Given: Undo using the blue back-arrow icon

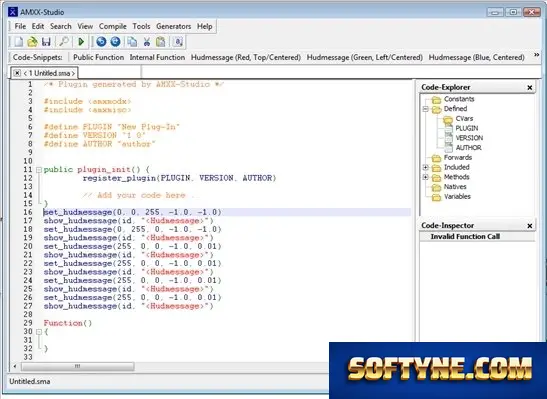Looking at the screenshot, I should (x=102, y=42).
